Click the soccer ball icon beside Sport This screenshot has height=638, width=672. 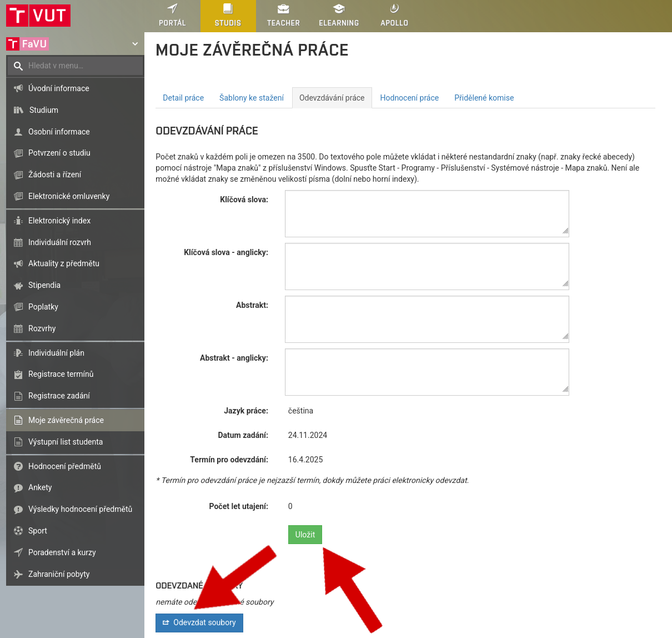coord(18,531)
